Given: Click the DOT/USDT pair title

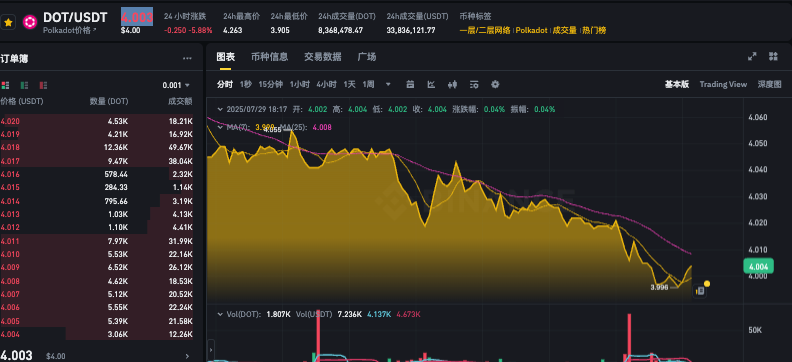Looking at the screenshot, I should [x=75, y=18].
